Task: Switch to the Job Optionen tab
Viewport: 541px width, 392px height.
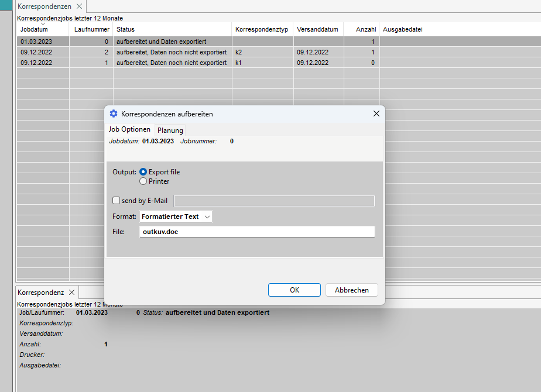Action: (129, 129)
